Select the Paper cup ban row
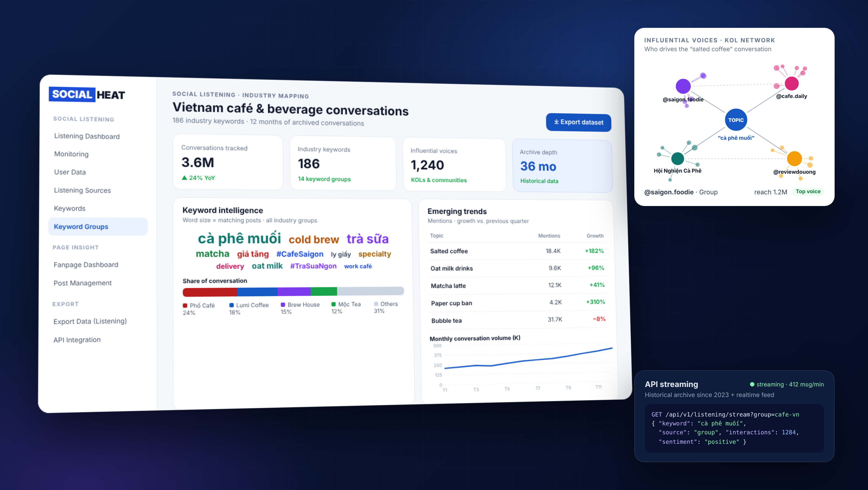 tap(518, 303)
